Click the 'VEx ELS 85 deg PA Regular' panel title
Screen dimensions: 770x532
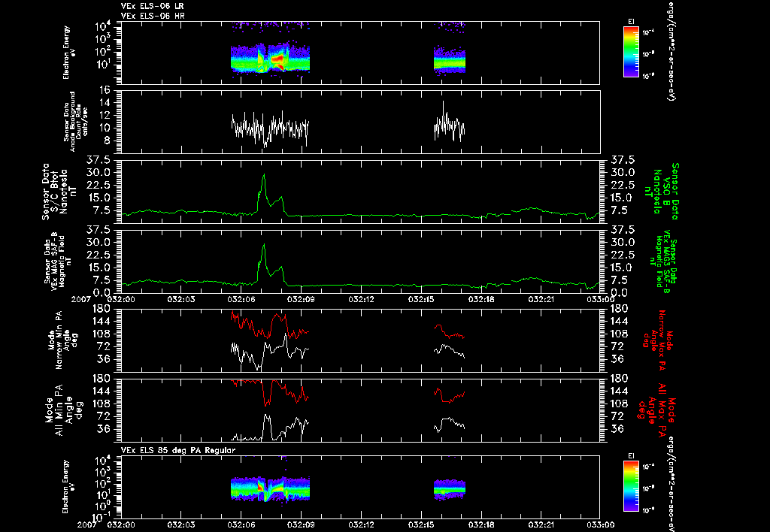coord(177,450)
